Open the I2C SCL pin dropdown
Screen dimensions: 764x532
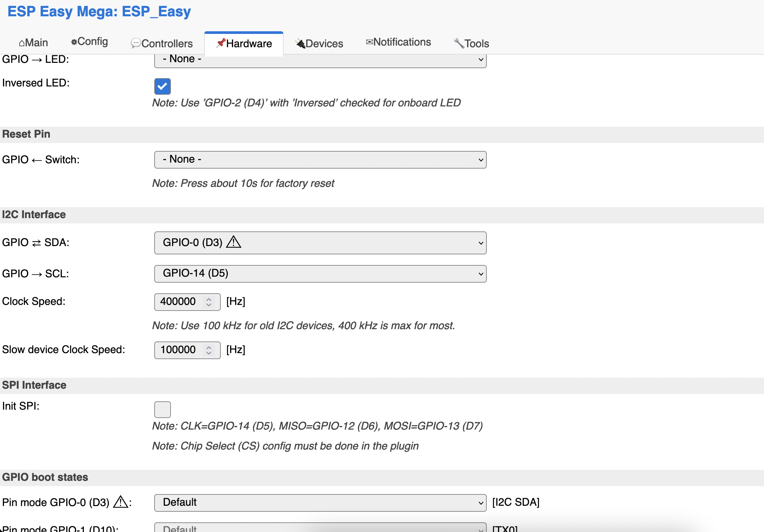point(320,274)
